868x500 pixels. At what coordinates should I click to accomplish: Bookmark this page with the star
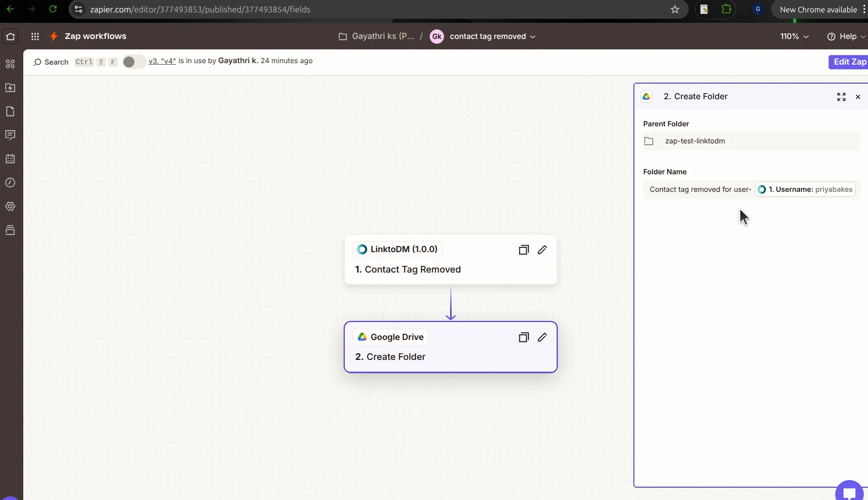pyautogui.click(x=675, y=9)
